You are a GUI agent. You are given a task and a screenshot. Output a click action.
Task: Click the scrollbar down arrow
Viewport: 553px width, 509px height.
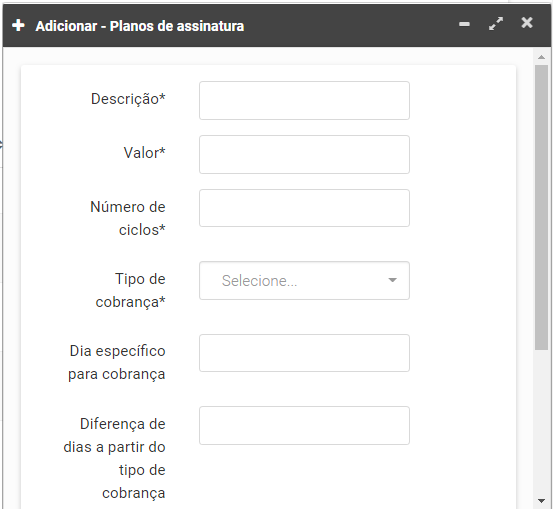541,501
